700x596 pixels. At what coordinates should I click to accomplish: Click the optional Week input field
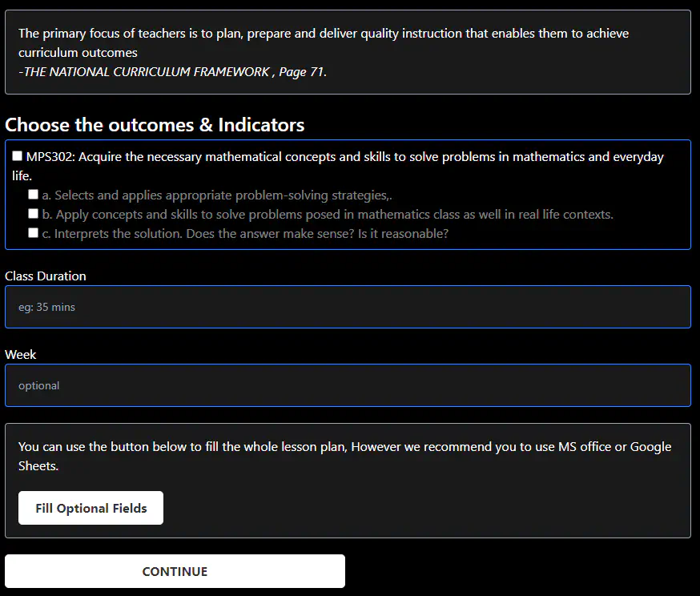(348, 385)
